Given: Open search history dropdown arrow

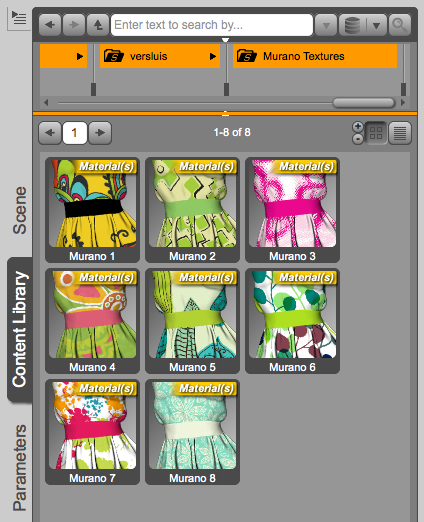Looking at the screenshot, I should click(x=326, y=25).
